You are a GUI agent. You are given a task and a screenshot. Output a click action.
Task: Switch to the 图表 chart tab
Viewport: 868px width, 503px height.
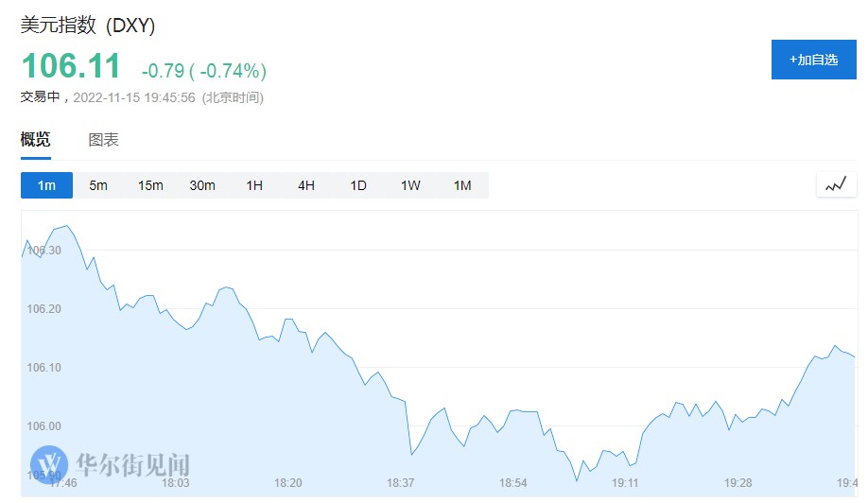tap(103, 140)
